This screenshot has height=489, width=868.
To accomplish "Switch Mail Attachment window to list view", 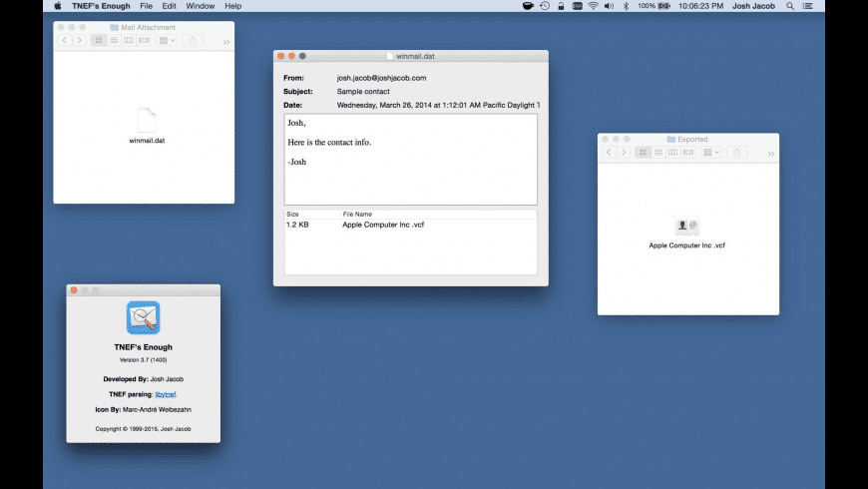I will tap(113, 41).
